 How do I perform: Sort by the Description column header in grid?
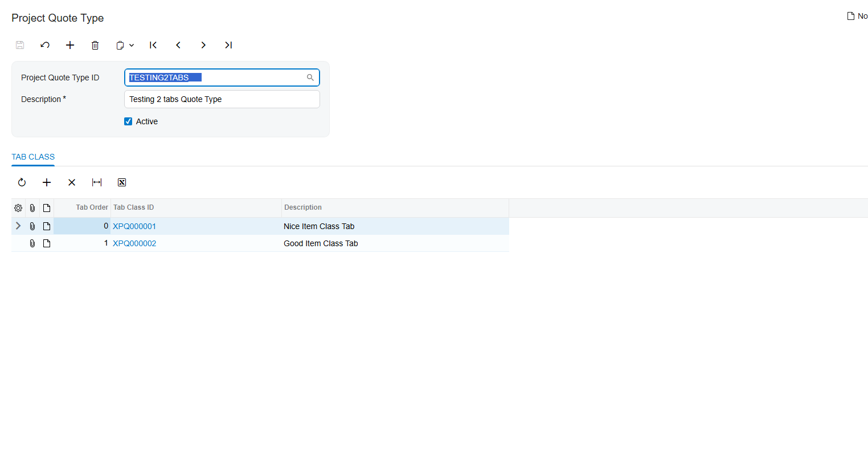[395, 207]
